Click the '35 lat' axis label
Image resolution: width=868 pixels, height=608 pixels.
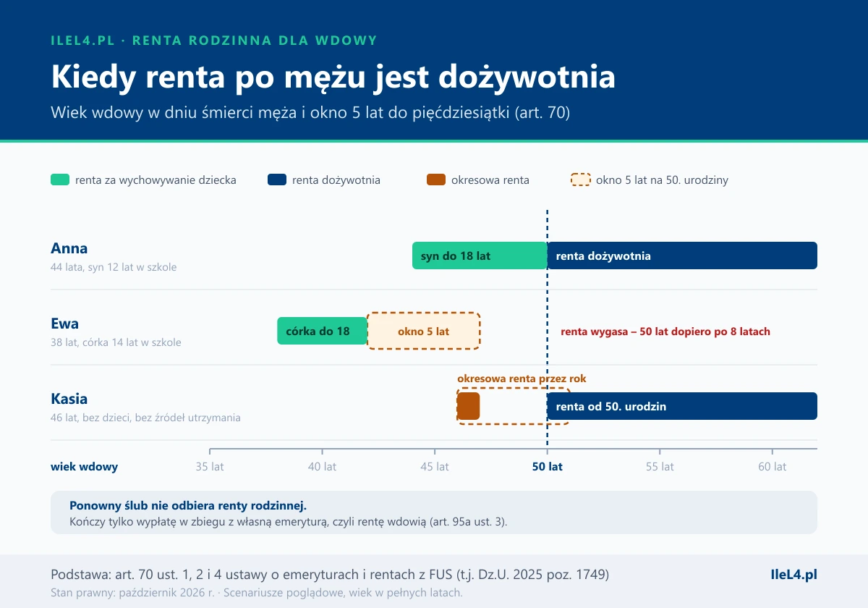click(210, 467)
